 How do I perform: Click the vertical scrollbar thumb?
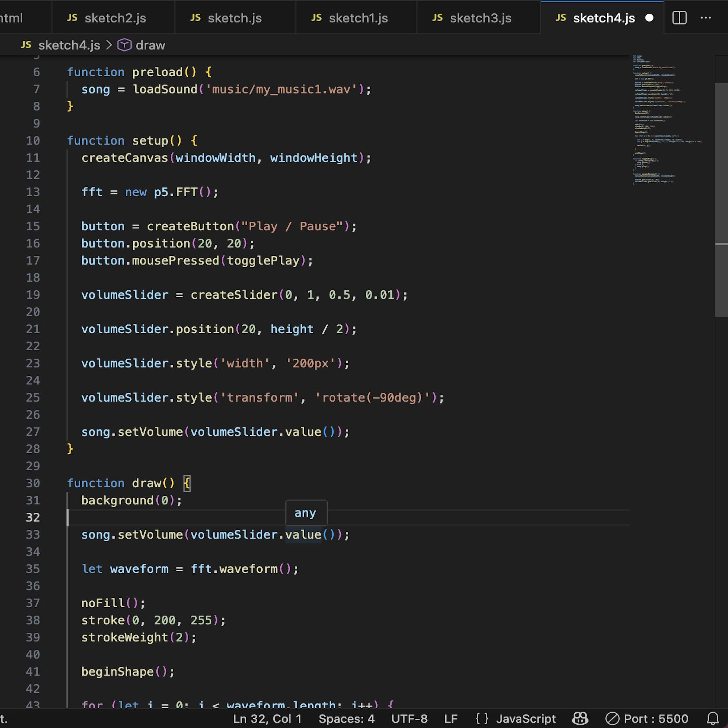click(721, 200)
